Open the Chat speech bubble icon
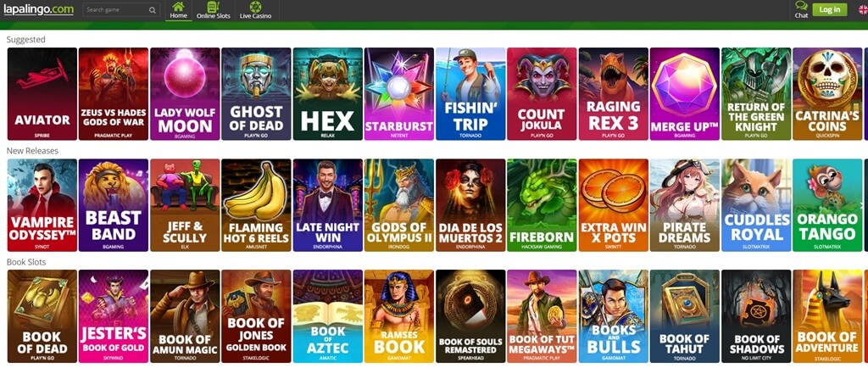 801,6
